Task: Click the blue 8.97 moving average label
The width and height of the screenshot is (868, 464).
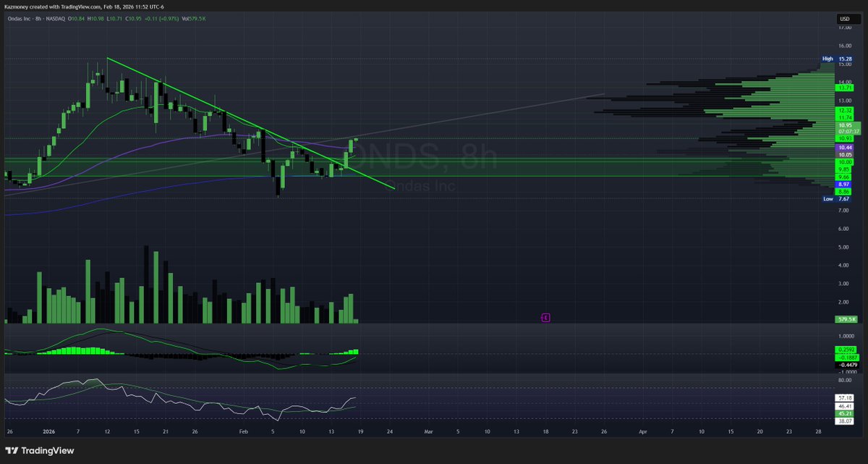Action: 843,185
